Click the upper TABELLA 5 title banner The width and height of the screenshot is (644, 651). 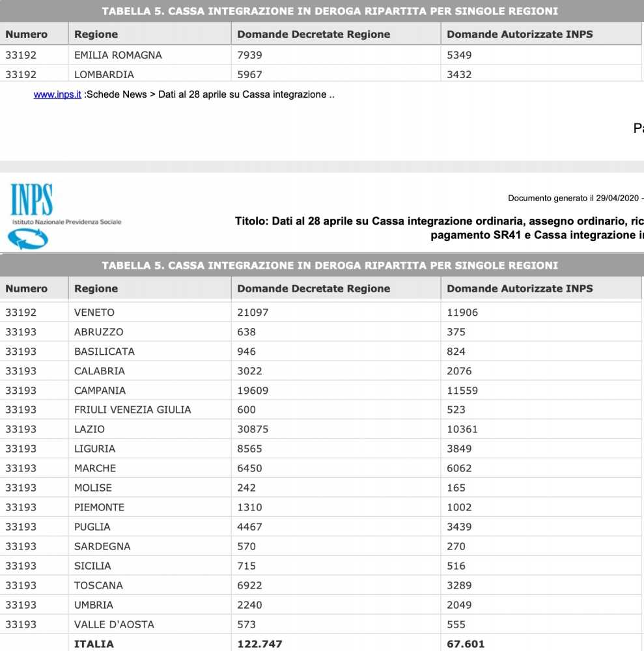tap(330, 11)
